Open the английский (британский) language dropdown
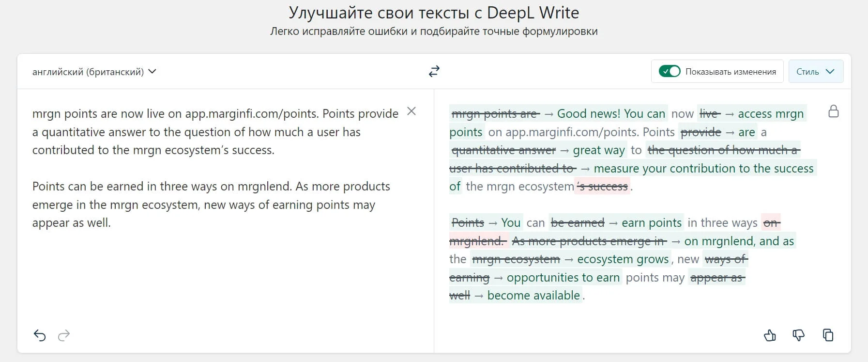Image resolution: width=868 pixels, height=362 pixels. tap(94, 72)
